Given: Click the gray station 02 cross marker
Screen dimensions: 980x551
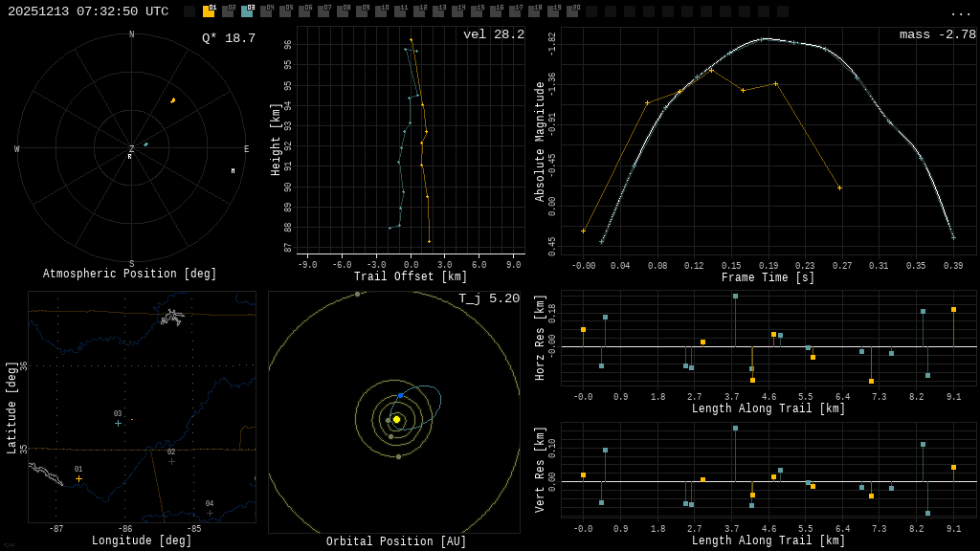Looking at the screenshot, I should tap(171, 461).
